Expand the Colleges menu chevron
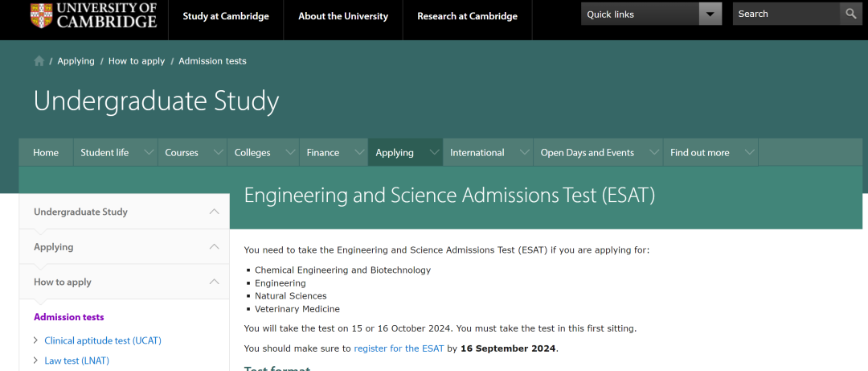 click(290, 152)
